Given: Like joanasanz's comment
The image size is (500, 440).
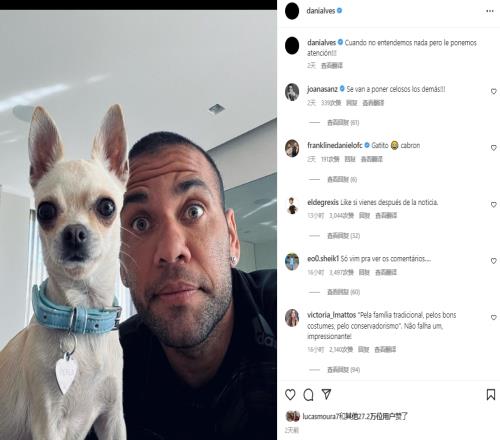Looking at the screenshot, I should 494,91.
